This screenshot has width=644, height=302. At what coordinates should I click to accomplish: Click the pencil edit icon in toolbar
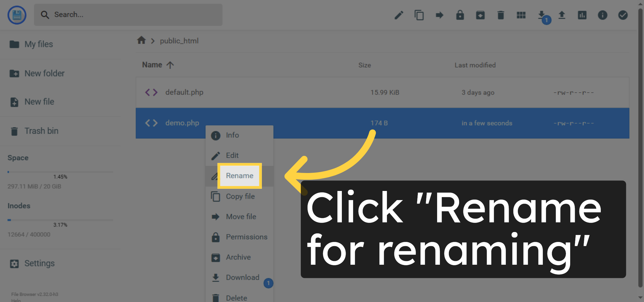click(x=399, y=15)
